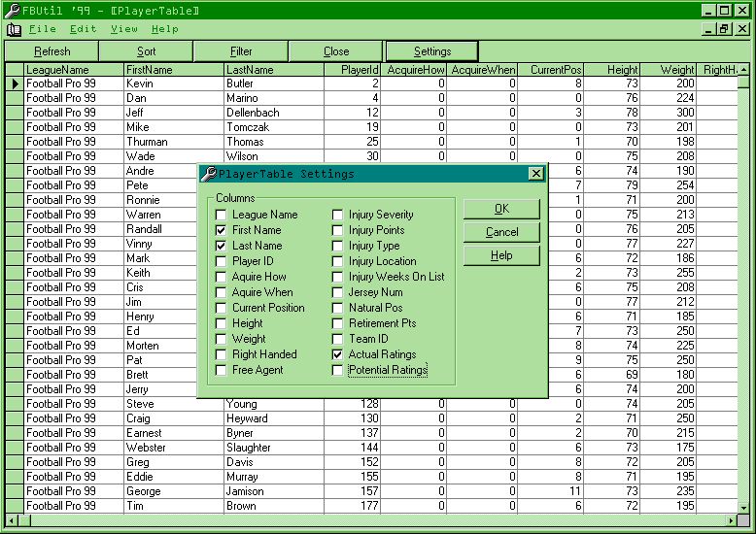Uncheck the Last Name column
The image size is (756, 534).
(221, 246)
